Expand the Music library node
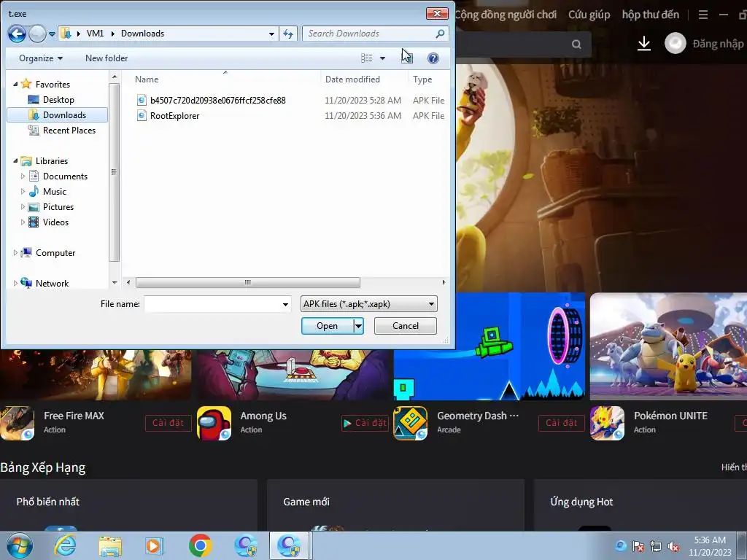This screenshot has height=560, width=747. click(x=23, y=192)
